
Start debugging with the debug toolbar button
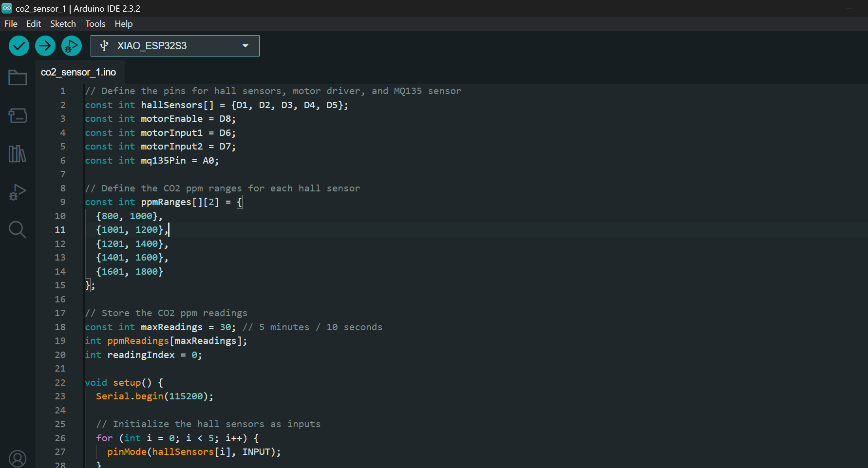coord(72,46)
